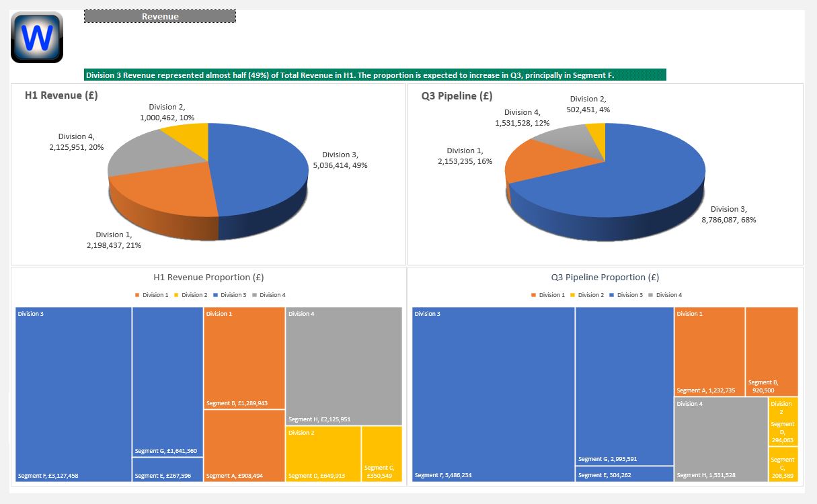Select the Revenue title cell
This screenshot has width=817, height=504.
click(x=160, y=16)
